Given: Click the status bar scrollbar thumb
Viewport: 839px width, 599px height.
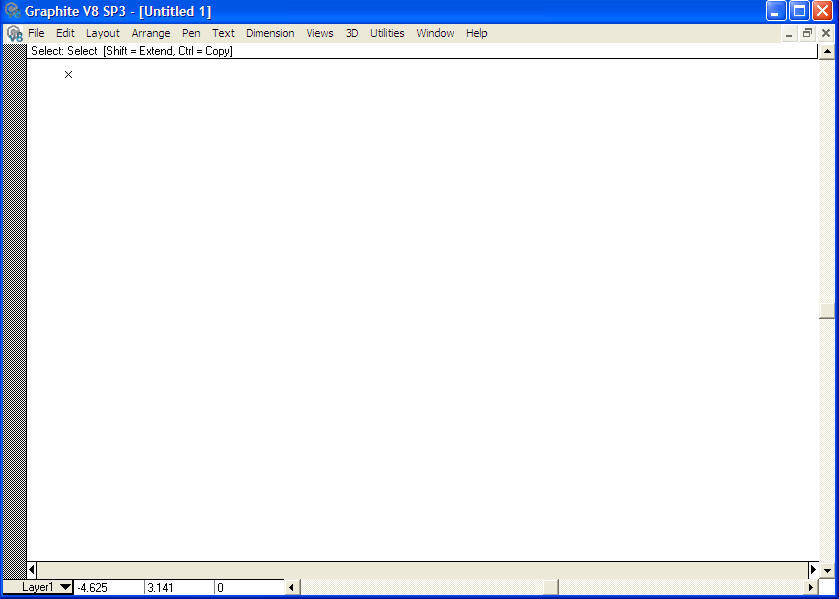Looking at the screenshot, I should pyautogui.click(x=551, y=587).
